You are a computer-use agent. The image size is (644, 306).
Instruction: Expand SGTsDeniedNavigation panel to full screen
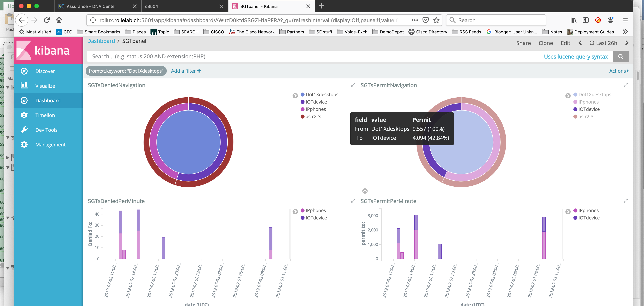(x=353, y=85)
